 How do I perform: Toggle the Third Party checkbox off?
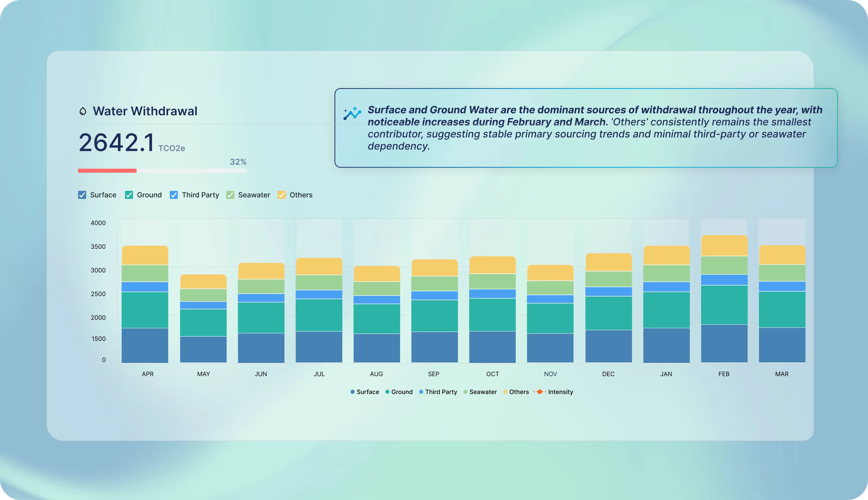point(174,195)
